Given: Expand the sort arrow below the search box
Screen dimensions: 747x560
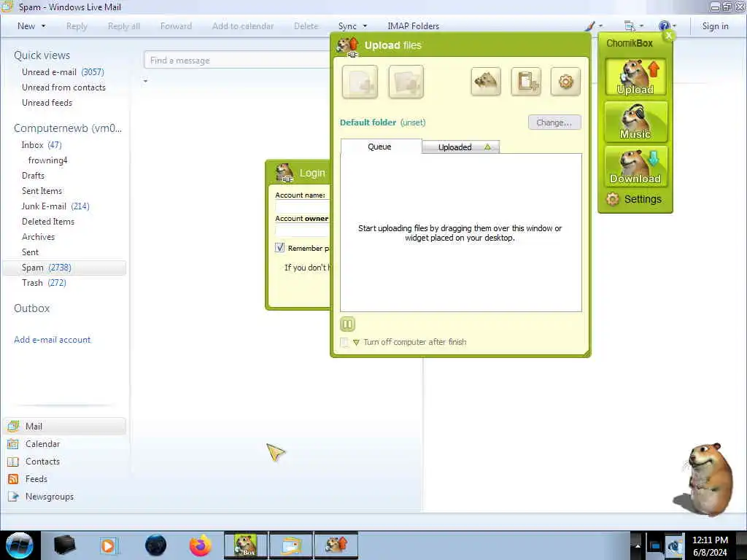Looking at the screenshot, I should click(146, 82).
